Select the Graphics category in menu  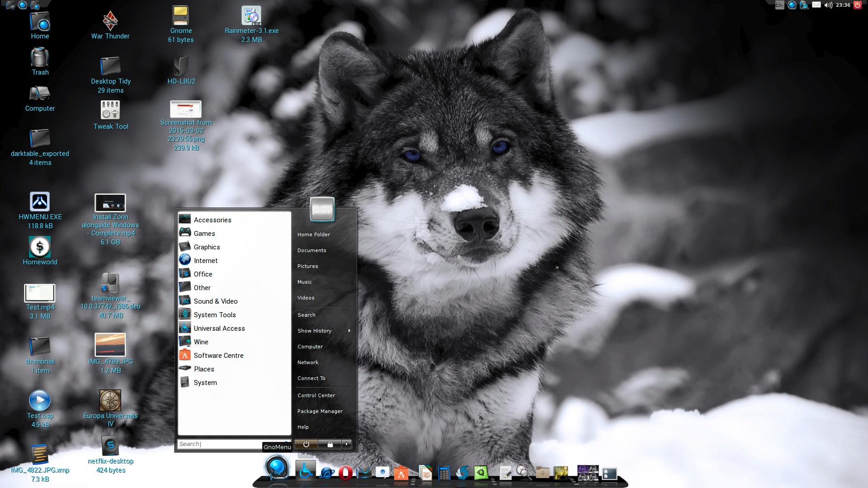(x=207, y=247)
